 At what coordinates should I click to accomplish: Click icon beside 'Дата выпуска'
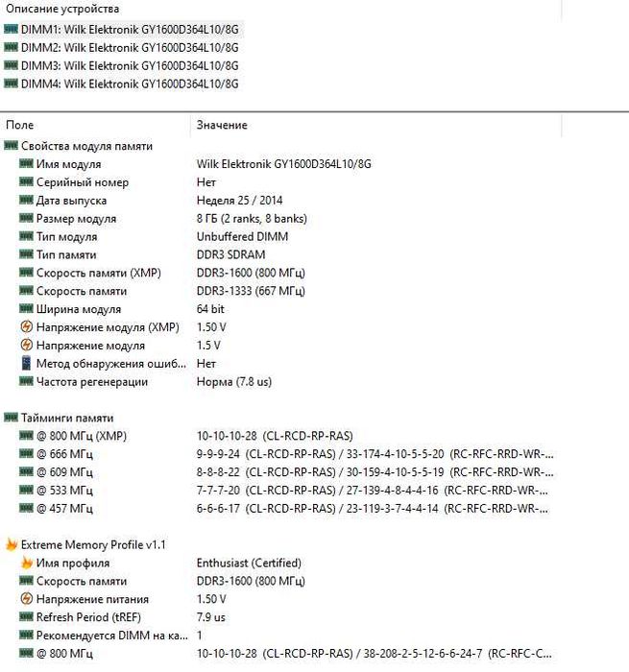26,200
